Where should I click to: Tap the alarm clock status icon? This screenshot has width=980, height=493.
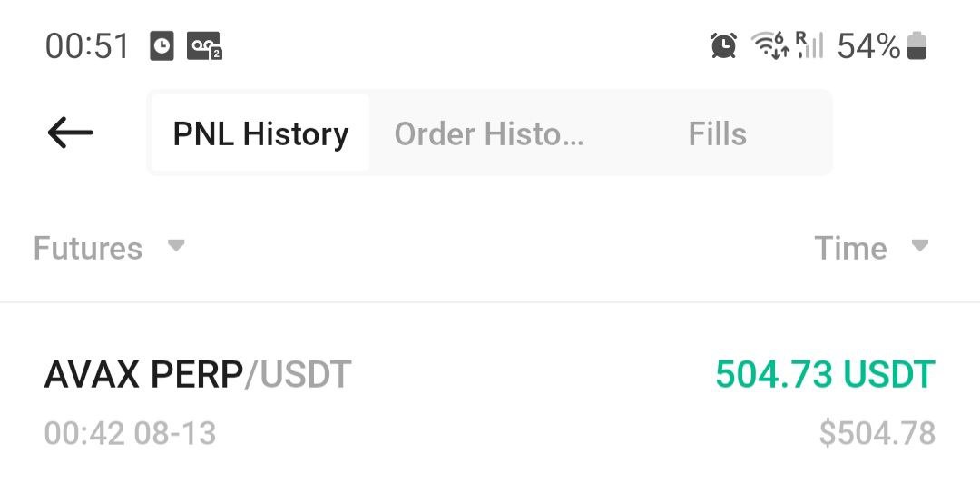tap(723, 45)
